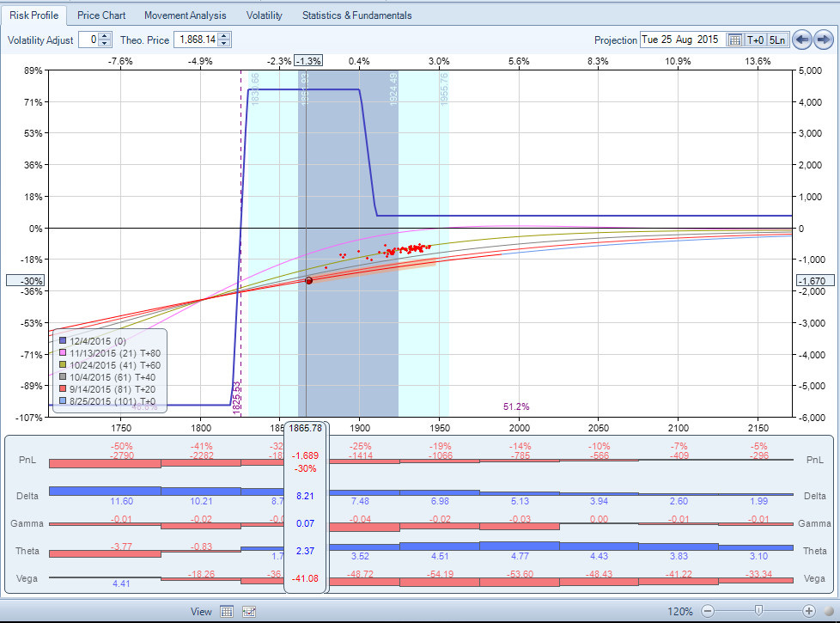Click the -1,670 value box on right axis
The image size is (840, 623).
[815, 280]
